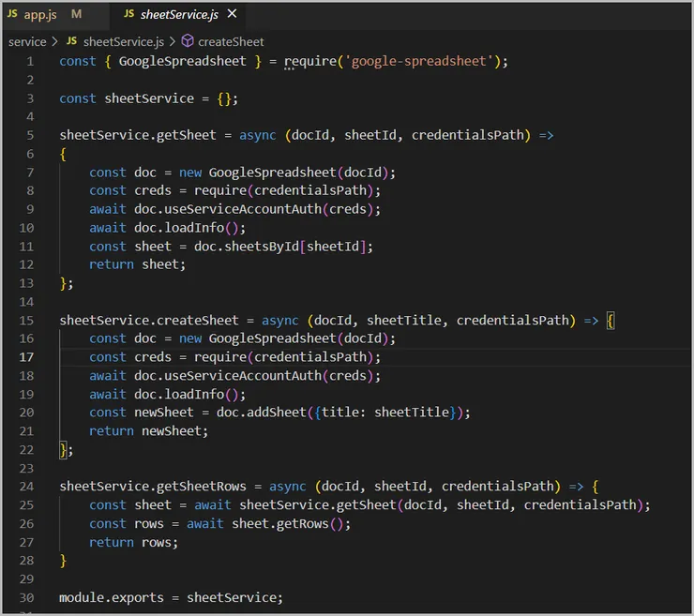Viewport: 694px width, 616px height.
Task: Click line number 1 in the gutter
Action: coord(30,61)
